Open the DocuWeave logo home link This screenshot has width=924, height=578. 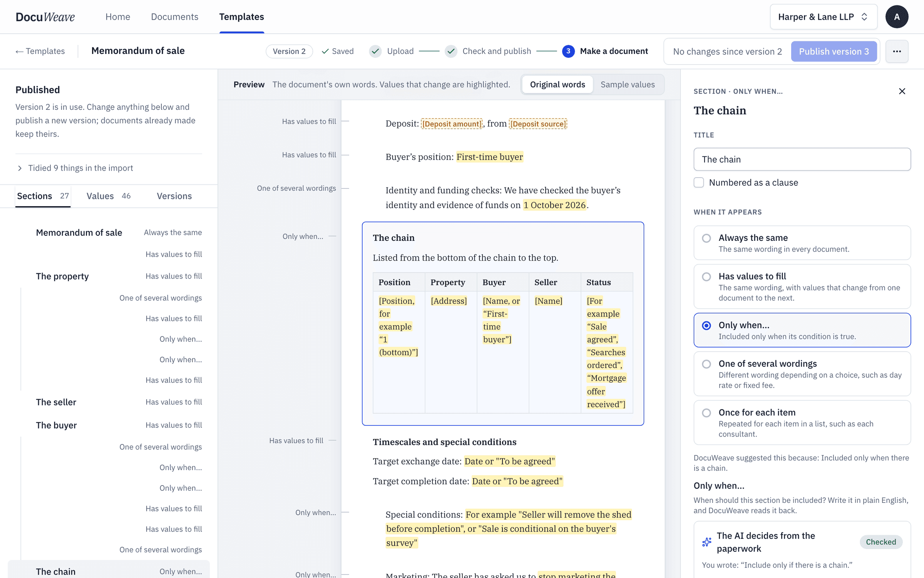coord(45,17)
